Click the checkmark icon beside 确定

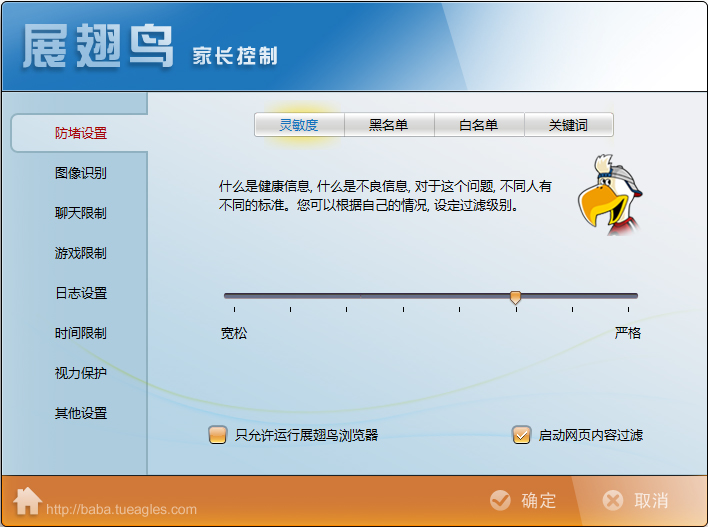click(500, 500)
